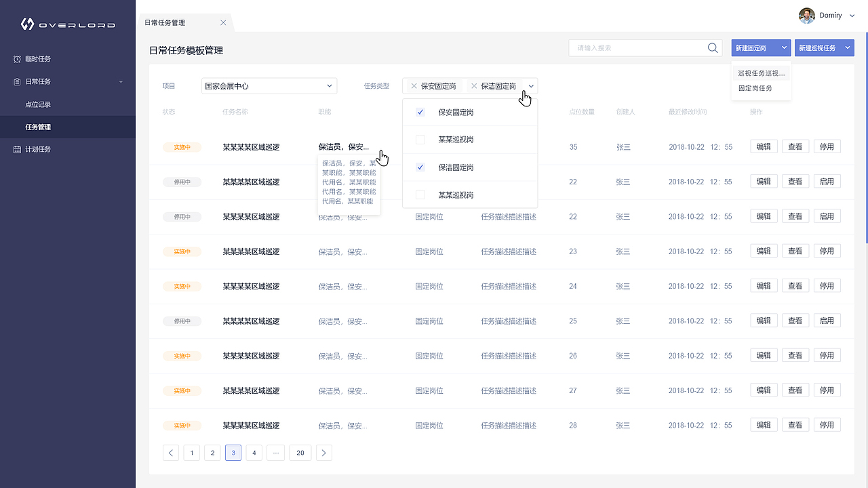Click the clock icon beside 临时任务
The width and height of the screenshot is (868, 488).
17,59
